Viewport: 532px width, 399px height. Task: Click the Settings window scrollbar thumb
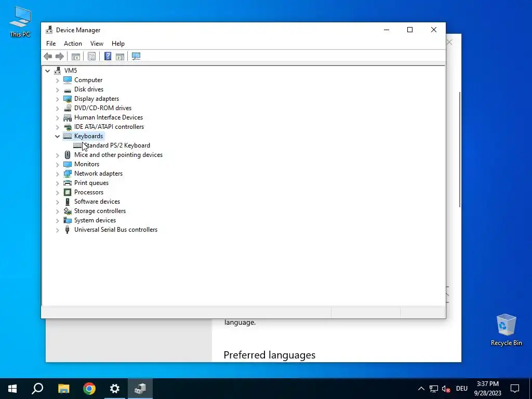click(460, 149)
